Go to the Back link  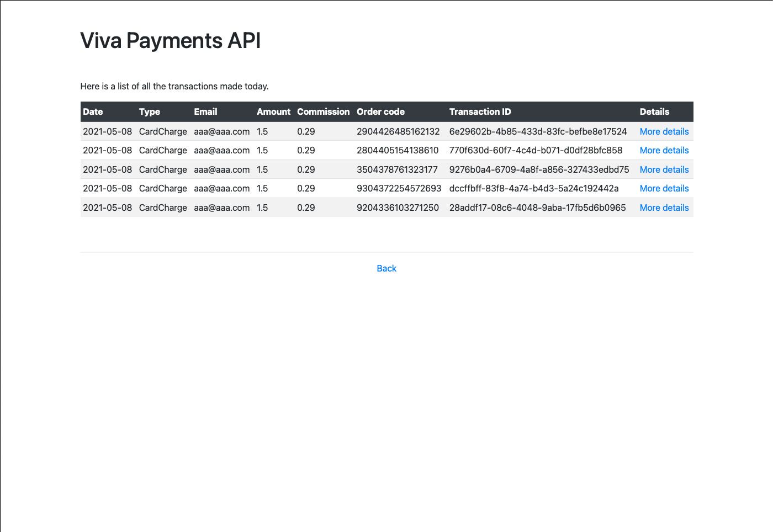coord(386,268)
